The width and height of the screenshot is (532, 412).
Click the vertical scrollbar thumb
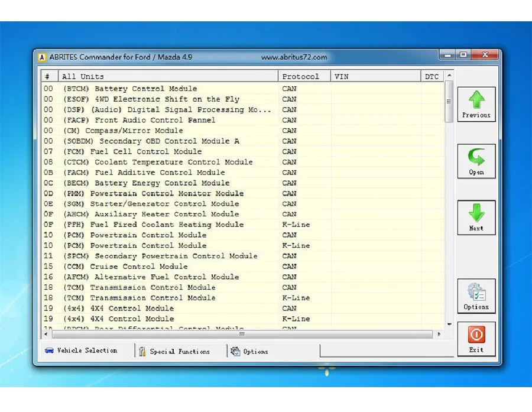pos(449,101)
